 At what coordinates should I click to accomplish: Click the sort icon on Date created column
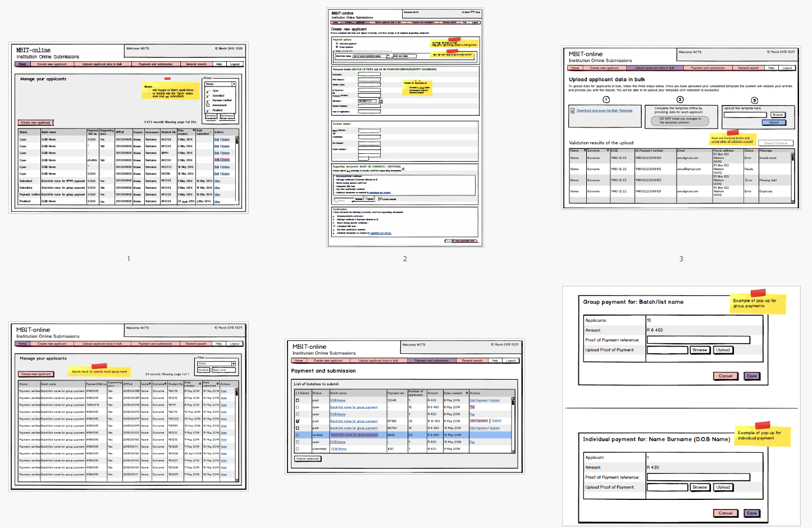click(x=194, y=130)
